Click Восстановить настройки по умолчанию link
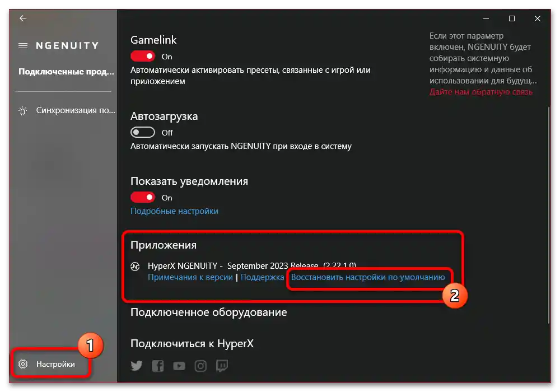 coord(368,277)
